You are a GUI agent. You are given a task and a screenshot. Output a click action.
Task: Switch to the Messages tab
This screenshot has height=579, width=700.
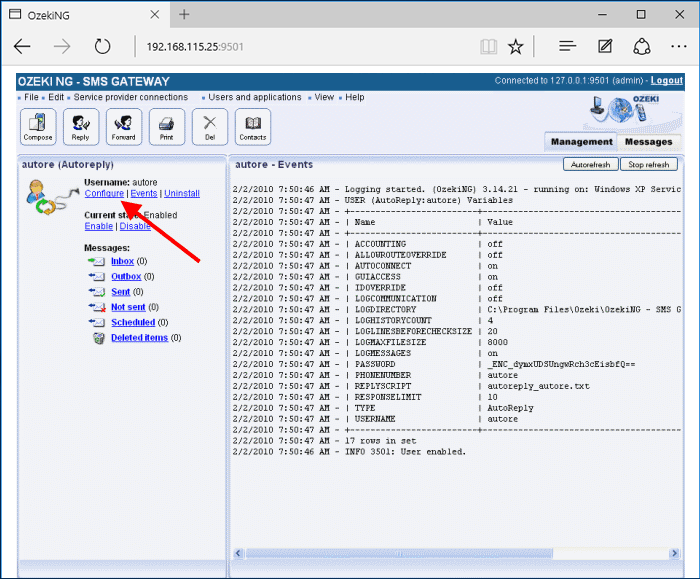pos(648,142)
